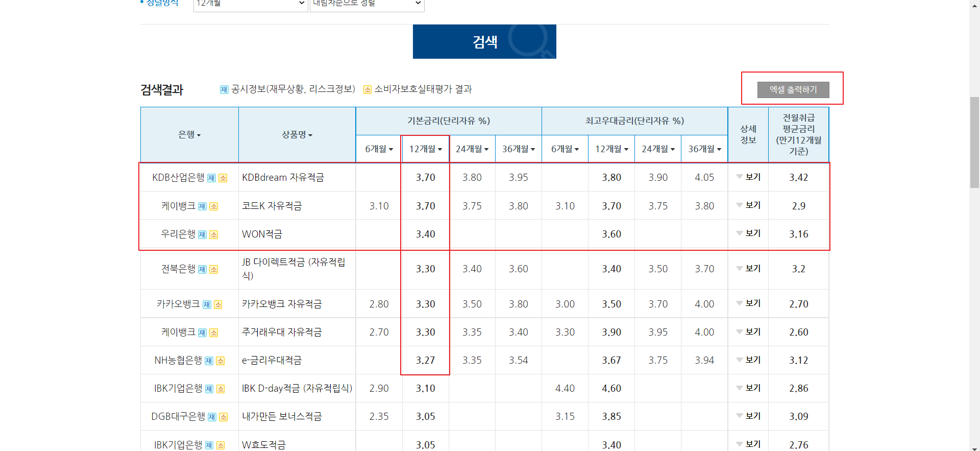Open 소 icon for IBK기업은행 W효도적금 row
This screenshot has width=980, height=451.
coord(220,445)
